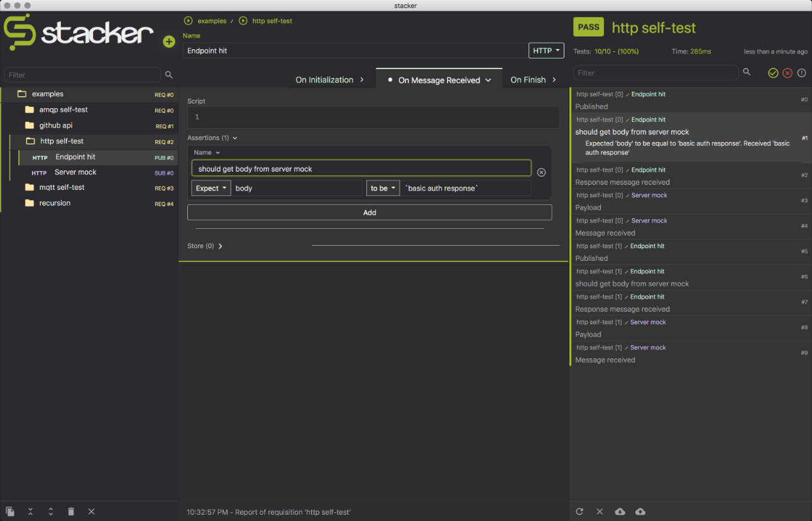Select result #0 Published entry

point(691,100)
